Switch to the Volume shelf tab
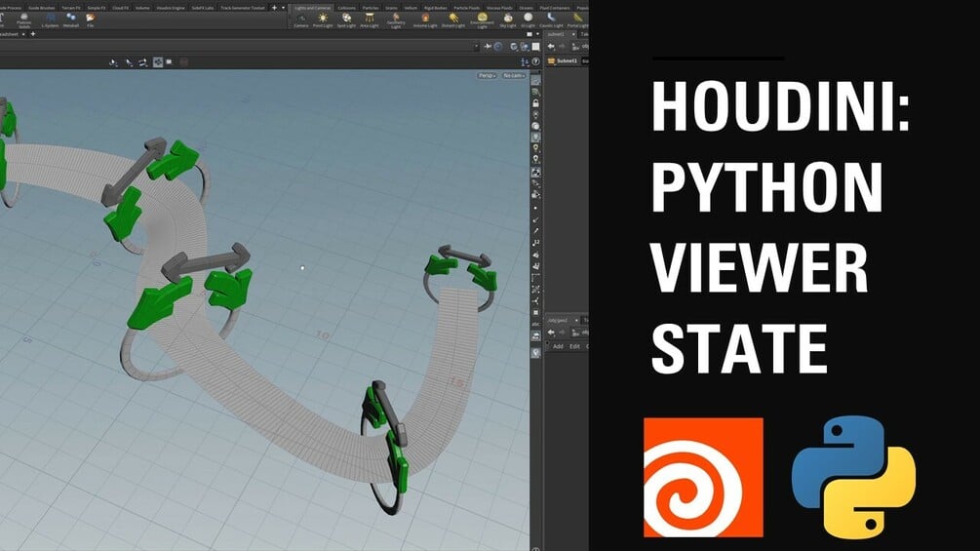 [x=142, y=8]
